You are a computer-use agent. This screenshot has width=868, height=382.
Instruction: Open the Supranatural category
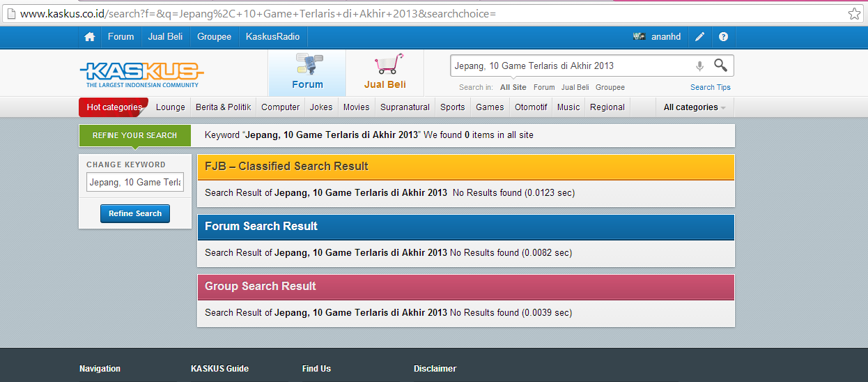point(405,107)
